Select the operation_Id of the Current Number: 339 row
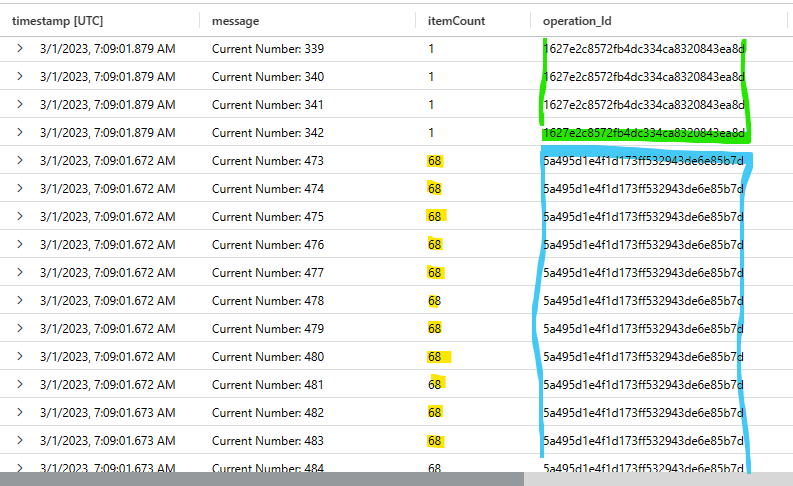The width and height of the screenshot is (793, 486). [642, 48]
